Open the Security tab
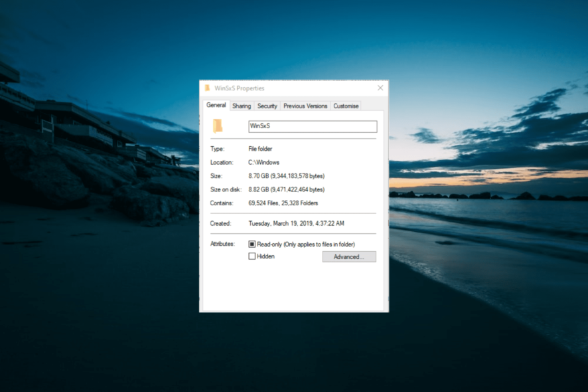Viewport: 588px width, 392px height. (x=267, y=105)
